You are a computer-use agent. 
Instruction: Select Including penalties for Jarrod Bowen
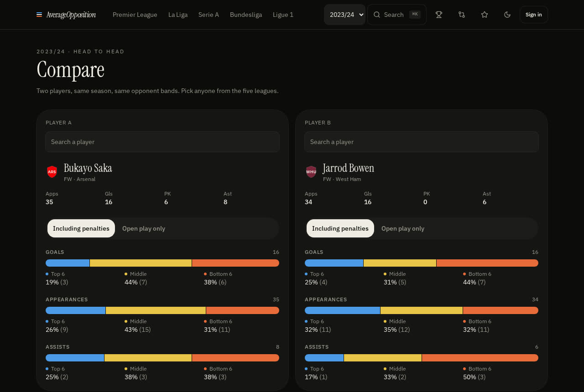click(x=340, y=228)
